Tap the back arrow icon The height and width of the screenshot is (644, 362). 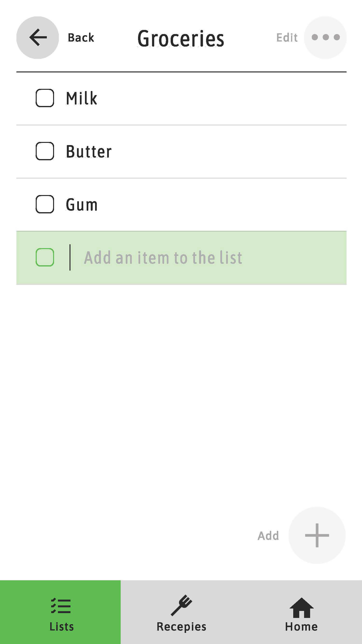click(37, 37)
